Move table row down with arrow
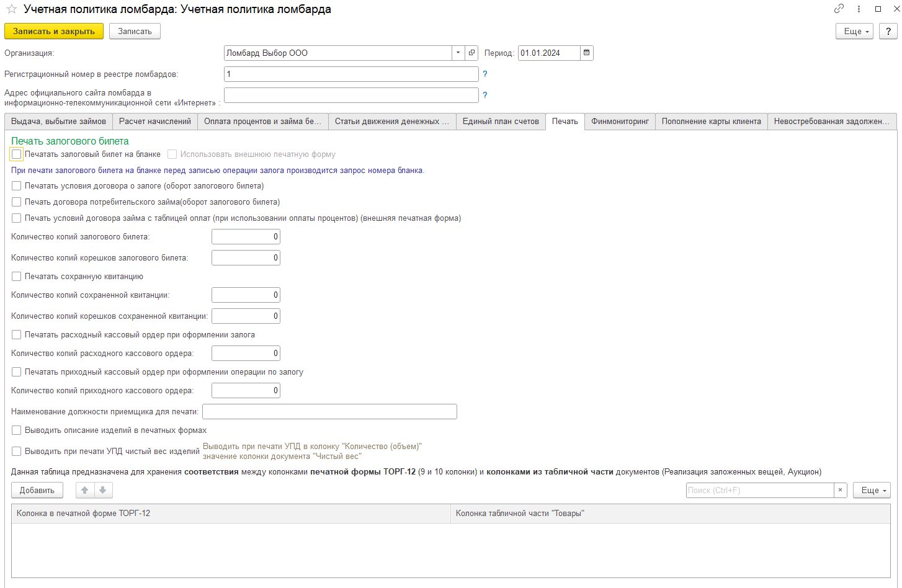 pyautogui.click(x=103, y=490)
